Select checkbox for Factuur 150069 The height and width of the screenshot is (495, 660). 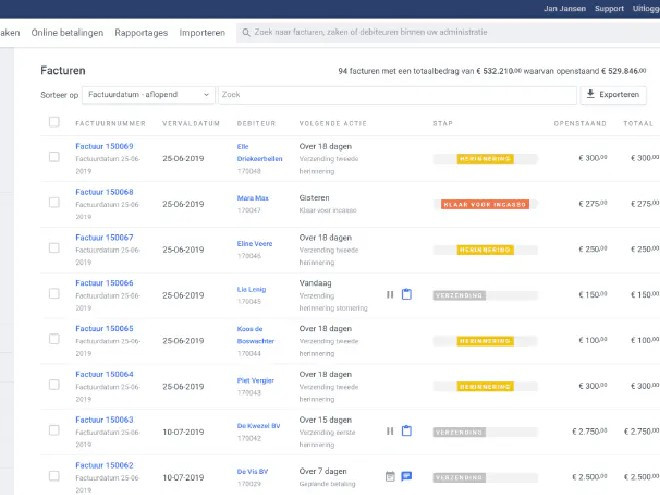[x=54, y=157]
